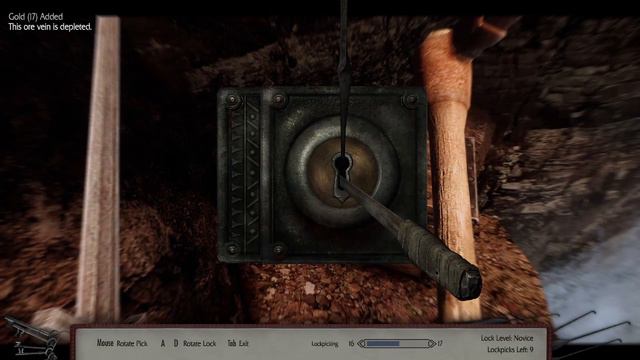Click the 'Lockpicks Left: 9' text
This screenshot has height=360, width=640.
[510, 350]
